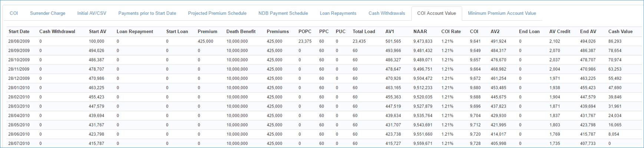Click the Death Benefit column header
The height and width of the screenshot is (148, 644).
point(241,31)
